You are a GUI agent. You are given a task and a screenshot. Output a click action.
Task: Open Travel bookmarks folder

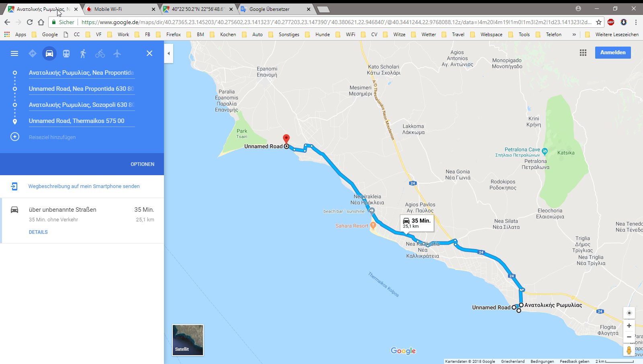[x=453, y=35]
